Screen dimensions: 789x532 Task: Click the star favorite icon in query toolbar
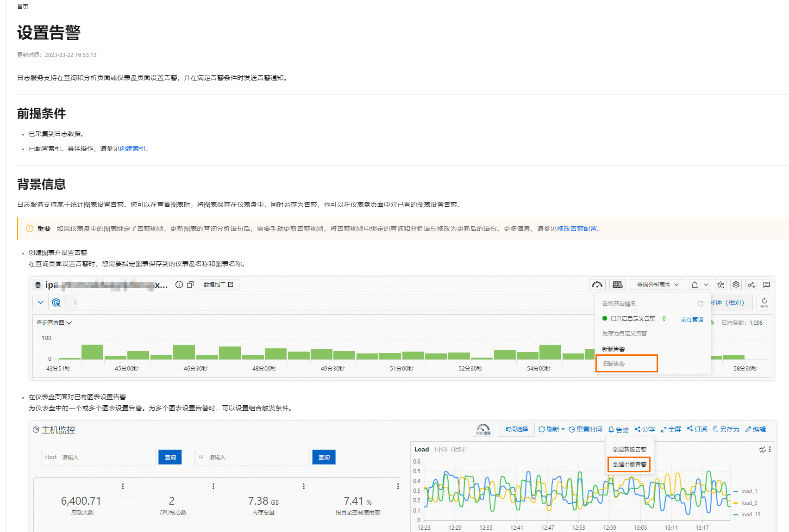click(x=720, y=285)
